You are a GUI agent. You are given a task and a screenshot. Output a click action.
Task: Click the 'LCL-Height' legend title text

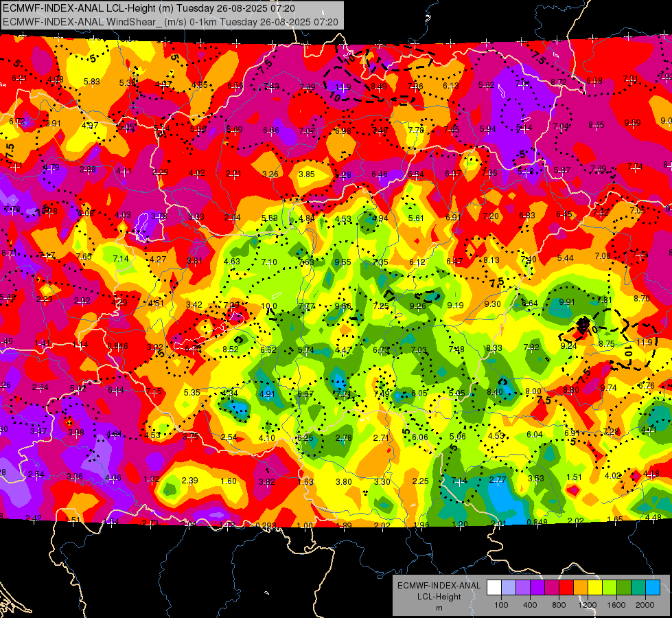(439, 597)
